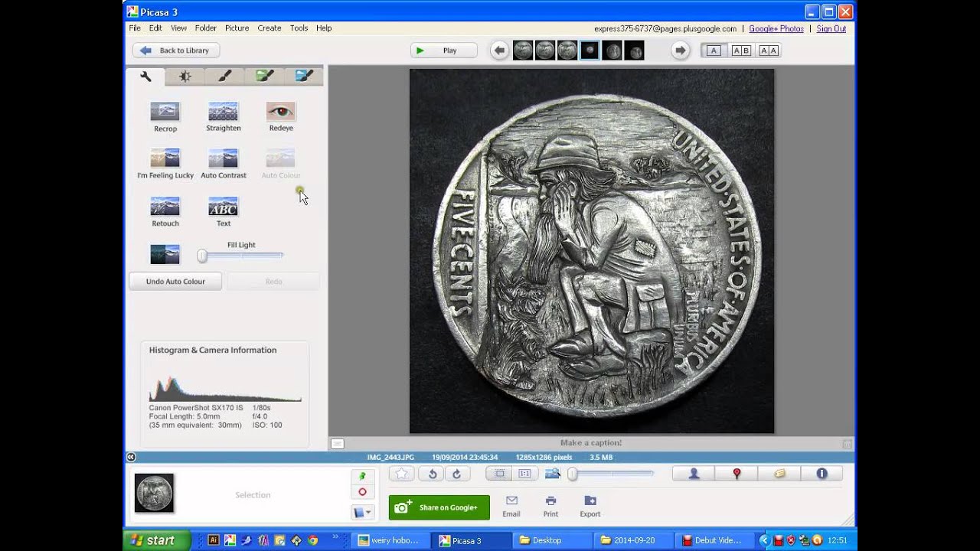
Task: Hold selected items with green pin
Action: (x=362, y=476)
